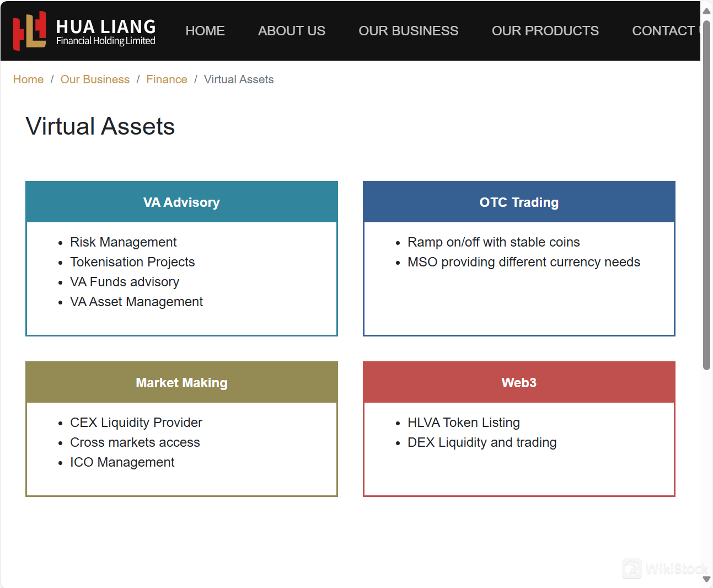Click the Risk Management list item
Image resolution: width=713 pixels, height=588 pixels.
[x=123, y=242]
